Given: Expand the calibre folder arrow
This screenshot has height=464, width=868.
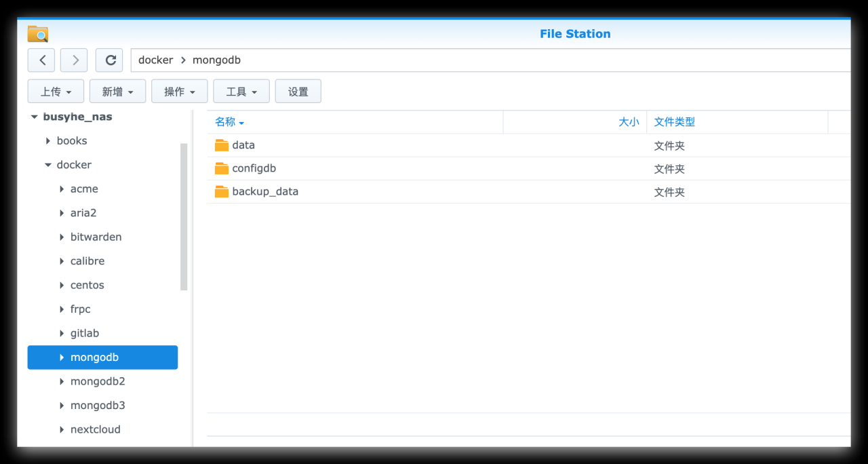Looking at the screenshot, I should (x=62, y=261).
